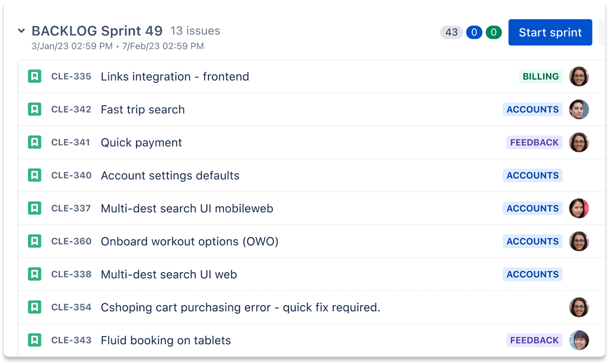Click the gray 43 estimate badge
The width and height of the screenshot is (609, 364).
point(451,32)
